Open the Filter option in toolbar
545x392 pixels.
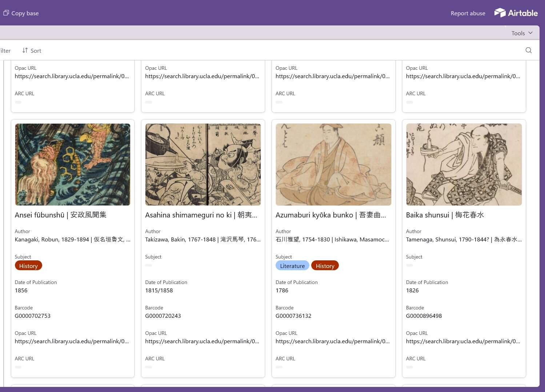click(x=5, y=51)
